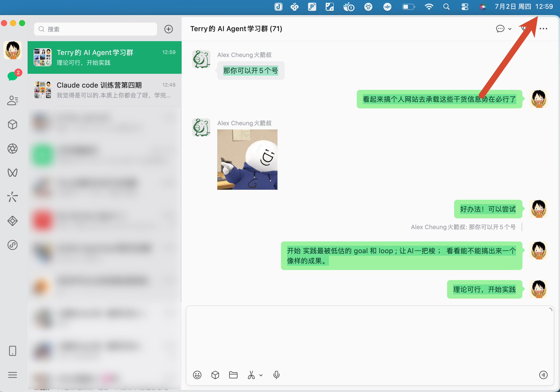Viewport: 560px width, 392px height.
Task: Click the search field labeled 搜索
Action: [95, 29]
